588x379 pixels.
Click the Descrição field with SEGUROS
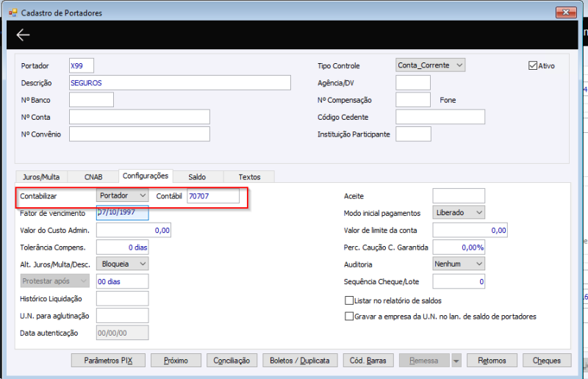[180, 83]
